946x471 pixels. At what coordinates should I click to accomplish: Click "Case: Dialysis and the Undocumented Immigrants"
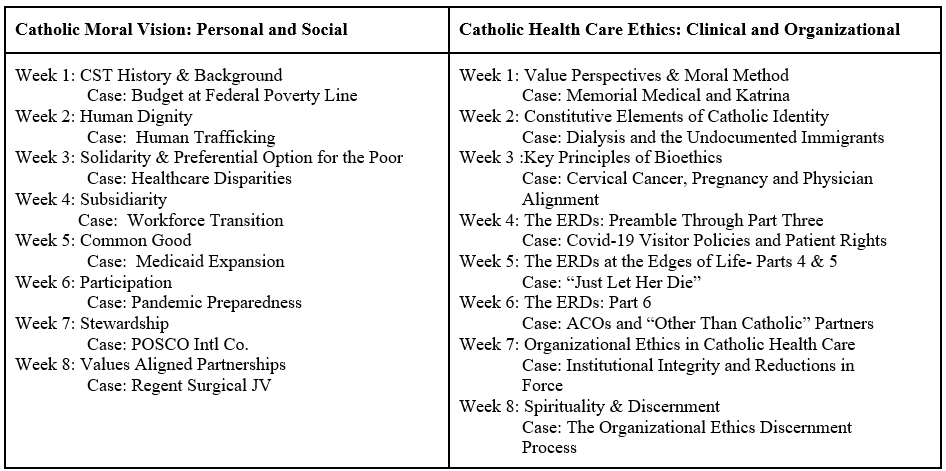click(703, 137)
